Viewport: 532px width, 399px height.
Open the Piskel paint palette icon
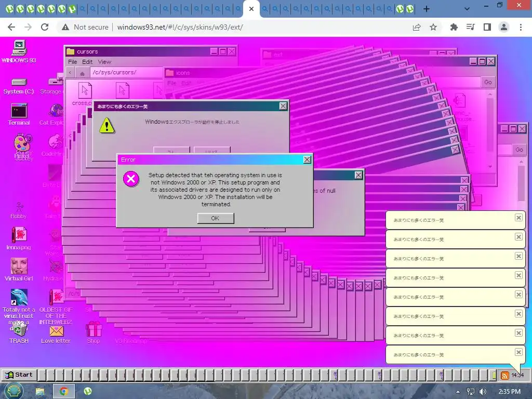pyautogui.click(x=23, y=142)
